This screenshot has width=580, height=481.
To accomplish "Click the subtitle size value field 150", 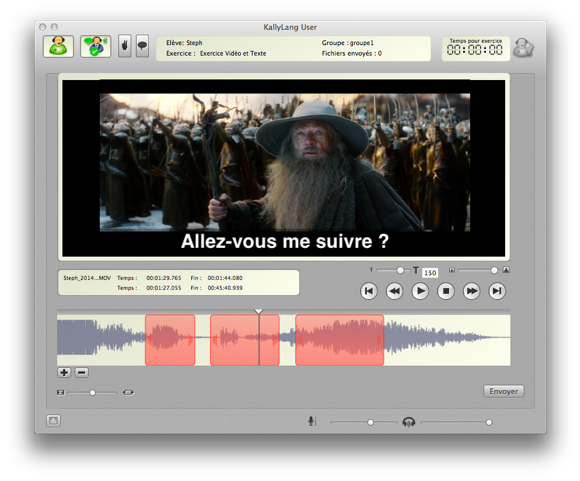I will (x=430, y=273).
